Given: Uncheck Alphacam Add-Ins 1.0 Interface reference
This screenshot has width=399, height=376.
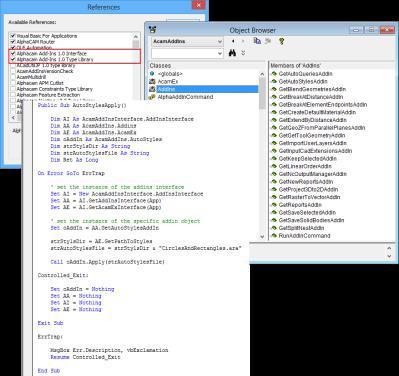Looking at the screenshot, I should (13, 53).
